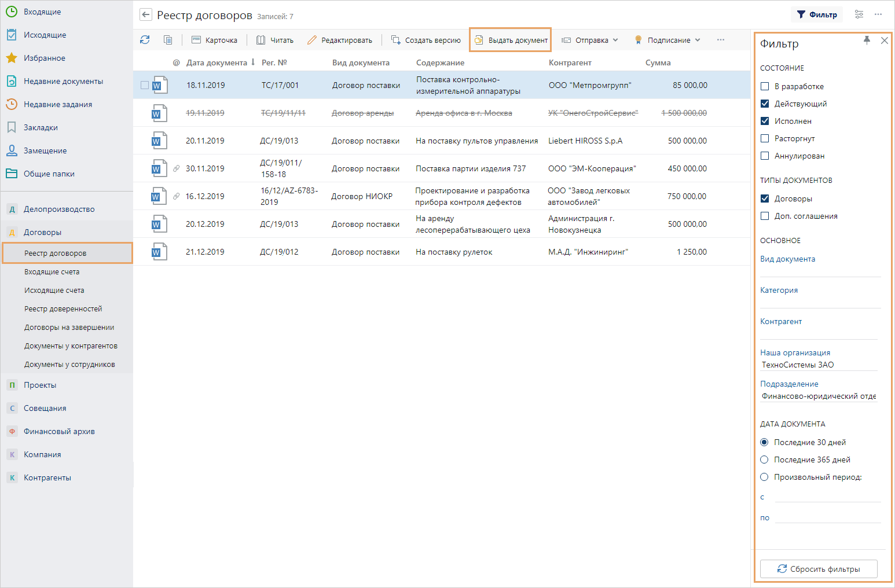Click the 'Контрагент' filter input field
The image size is (895, 588).
[819, 333]
